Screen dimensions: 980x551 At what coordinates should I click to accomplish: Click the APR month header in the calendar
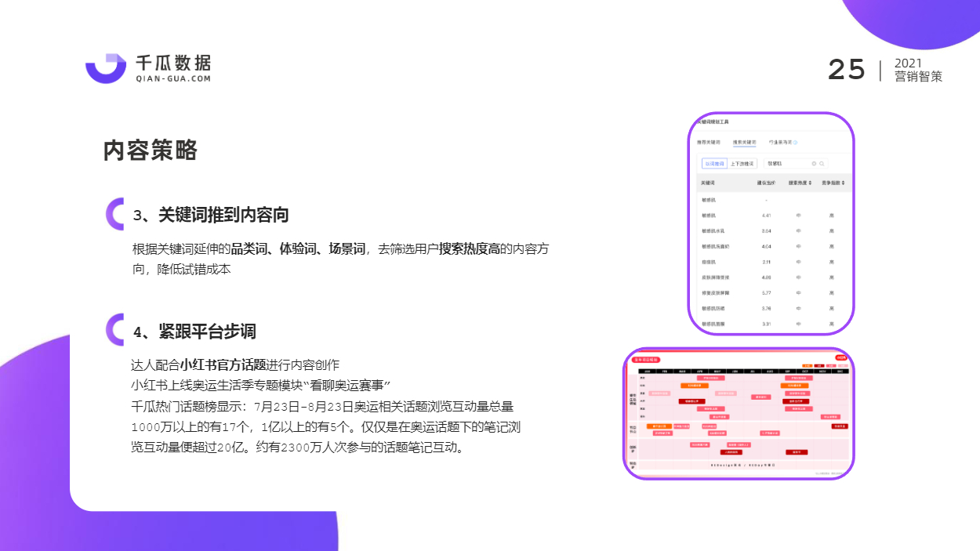(700, 372)
